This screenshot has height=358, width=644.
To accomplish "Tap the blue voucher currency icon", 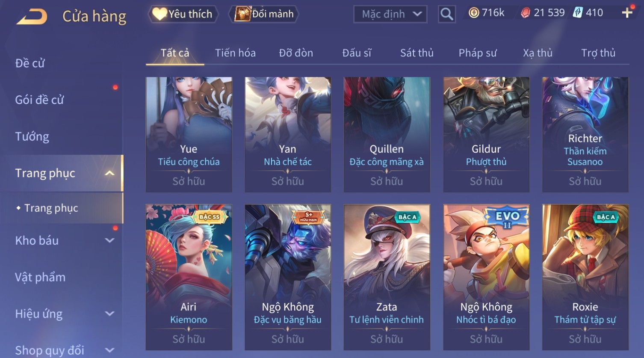I will click(578, 12).
